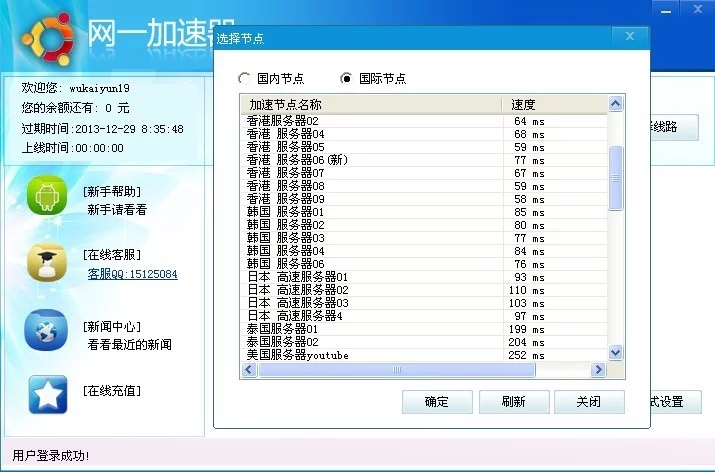The height and width of the screenshot is (472, 715).
Task: Select the 香港 服务器05 row
Action: tap(424, 147)
